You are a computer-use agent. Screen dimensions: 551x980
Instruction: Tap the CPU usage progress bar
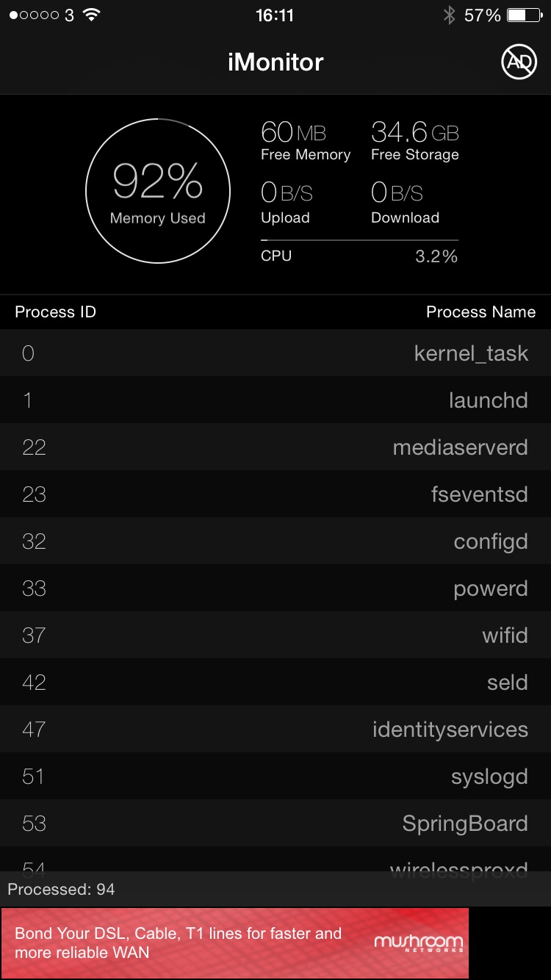tap(359, 240)
